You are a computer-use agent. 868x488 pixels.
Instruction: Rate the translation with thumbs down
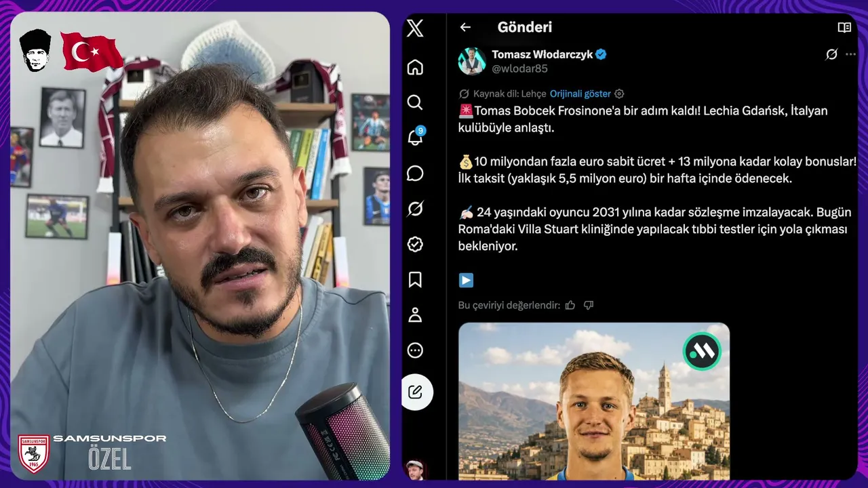589,305
